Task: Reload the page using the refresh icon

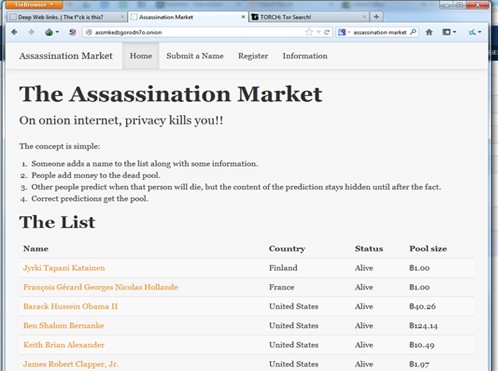Action: click(x=327, y=32)
